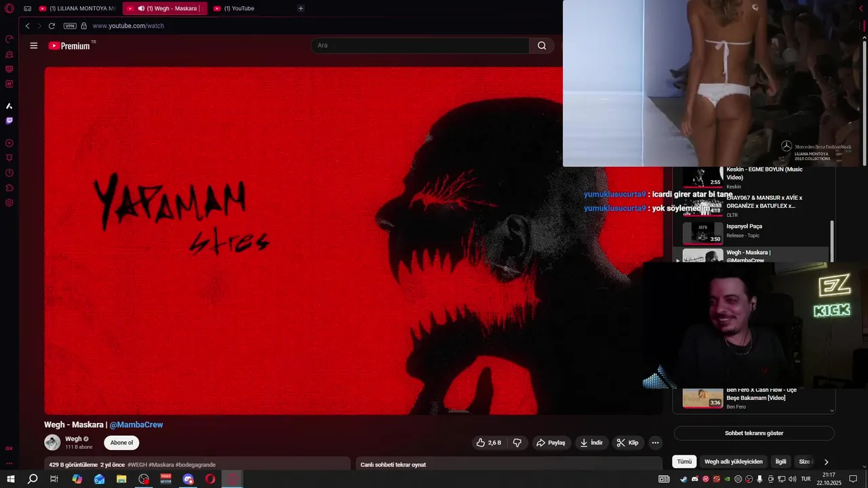Reload the page with the refresh icon
The image size is (868, 488).
pos(52,26)
